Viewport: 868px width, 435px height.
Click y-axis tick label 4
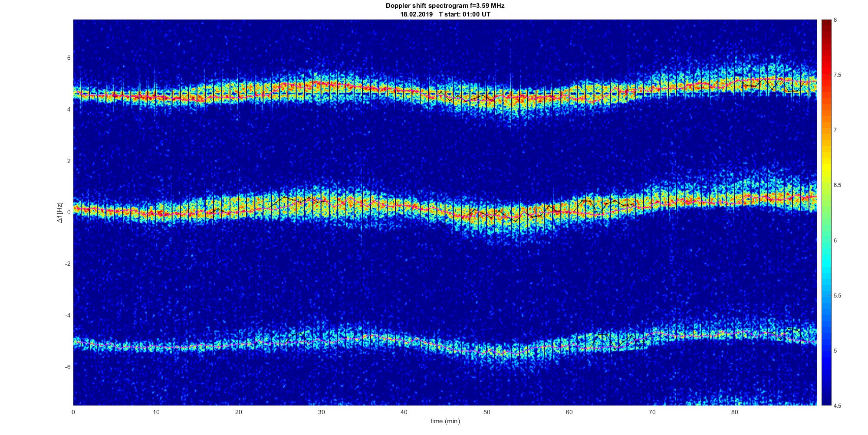coord(69,110)
